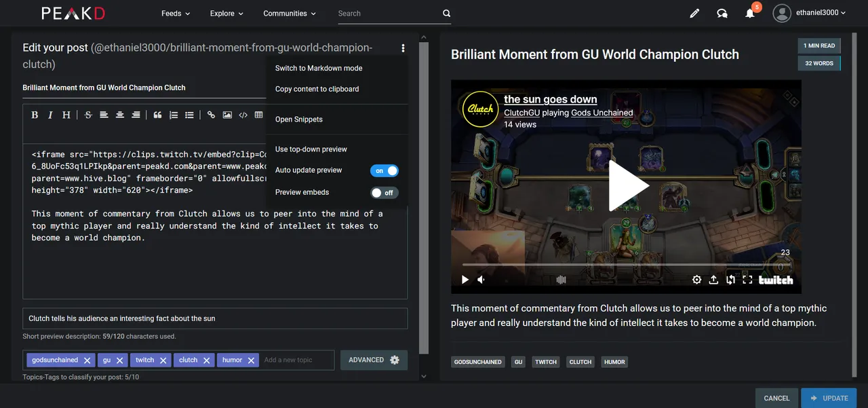Click the Twitch logo in the player

pos(776,280)
